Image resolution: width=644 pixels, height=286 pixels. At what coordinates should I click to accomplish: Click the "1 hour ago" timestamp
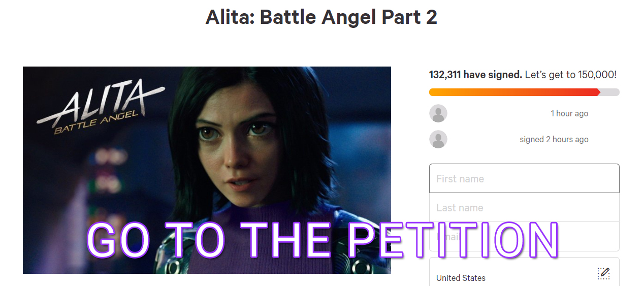(569, 113)
